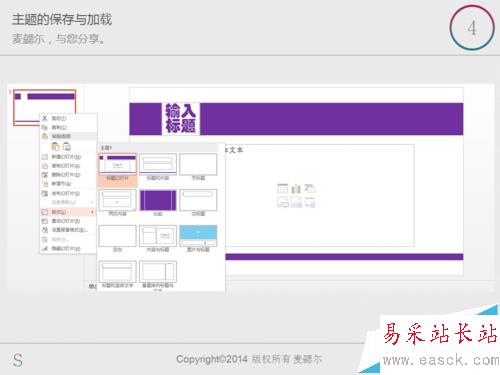Click the Format Background icon
The height and width of the screenshot is (375, 500).
pyautogui.click(x=45, y=230)
